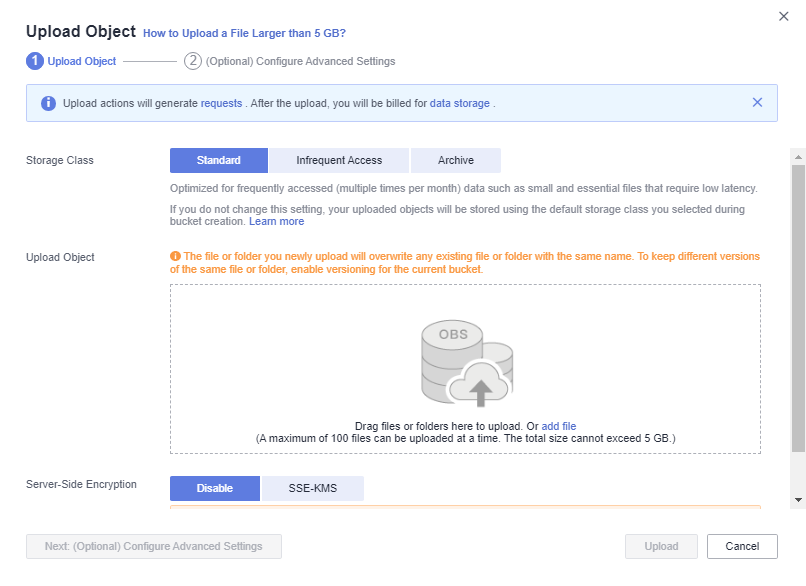Click the step 1 circle icon
The height and width of the screenshot is (586, 806).
pos(34,61)
